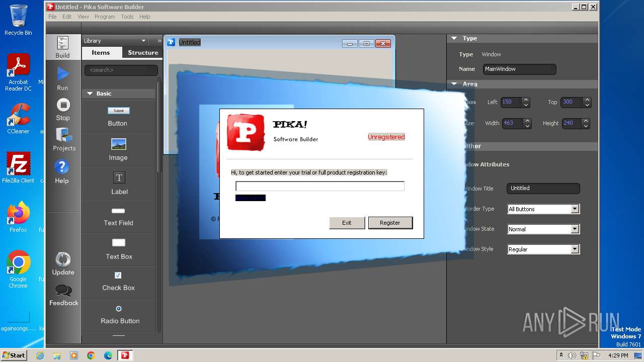Image resolution: width=644 pixels, height=362 pixels.
Task: Select the Label item in the library
Action: [119, 183]
